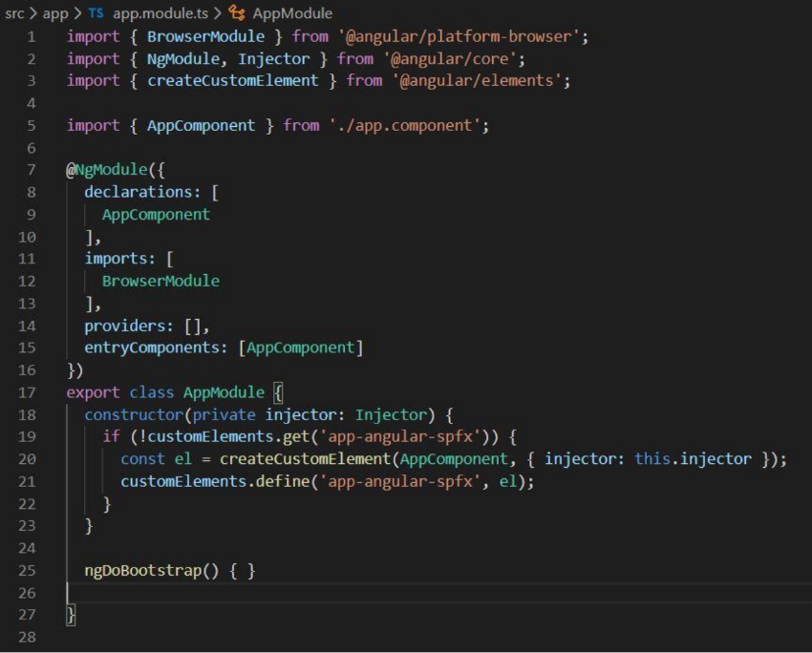
Task: Click 'BrowserModule' on line 12
Action: tap(160, 282)
